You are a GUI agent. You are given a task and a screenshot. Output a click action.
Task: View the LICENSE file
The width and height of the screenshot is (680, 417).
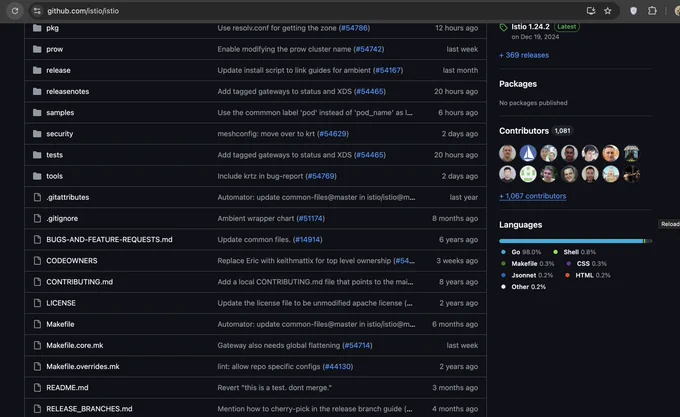pos(61,303)
